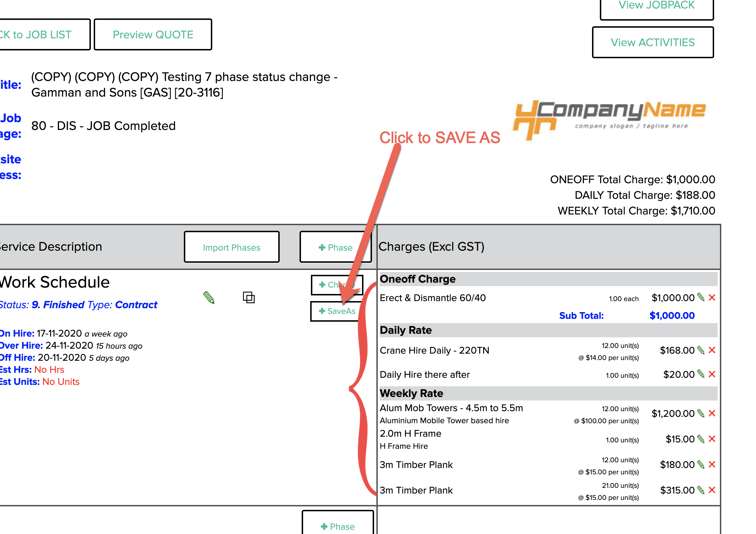Click the Preview QUOTE button
This screenshot has height=534, width=756.
click(x=153, y=34)
